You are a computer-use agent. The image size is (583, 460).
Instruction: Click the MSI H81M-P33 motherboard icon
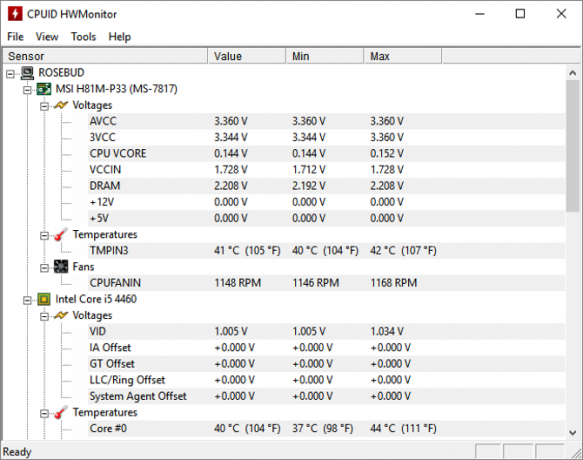(x=44, y=89)
